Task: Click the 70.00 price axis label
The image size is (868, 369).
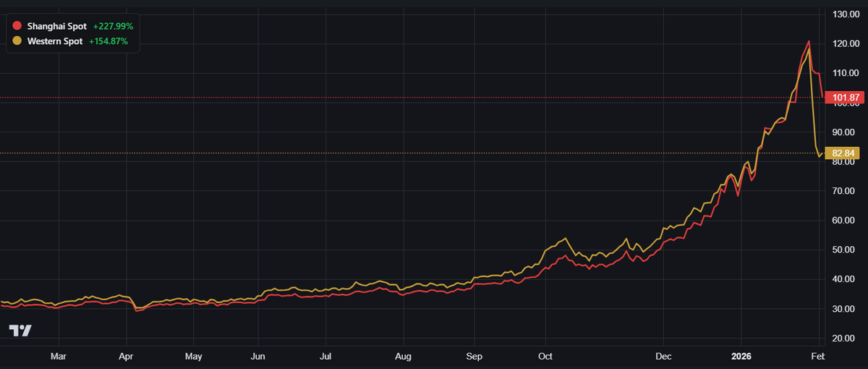Action: pyautogui.click(x=845, y=191)
